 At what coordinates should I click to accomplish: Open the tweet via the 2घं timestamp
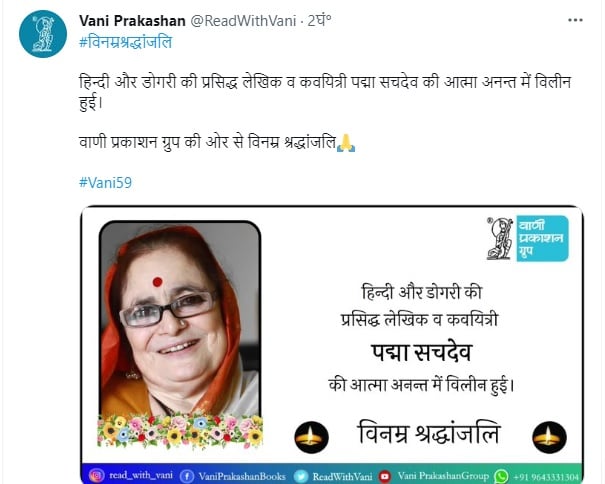point(319,20)
